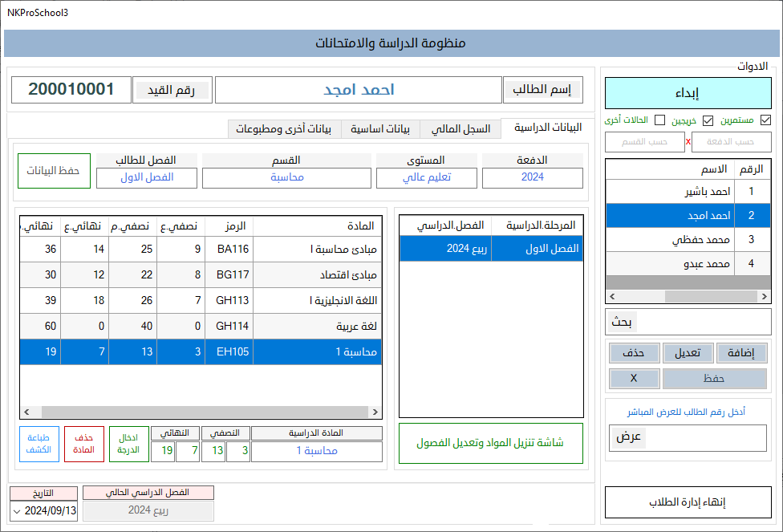Click إنهاء إدارة الطلاب button

(x=688, y=502)
